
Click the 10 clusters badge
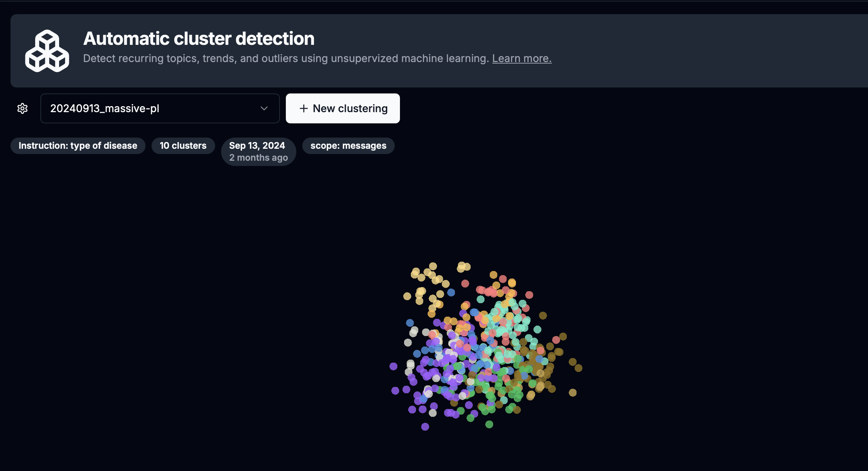coord(183,146)
